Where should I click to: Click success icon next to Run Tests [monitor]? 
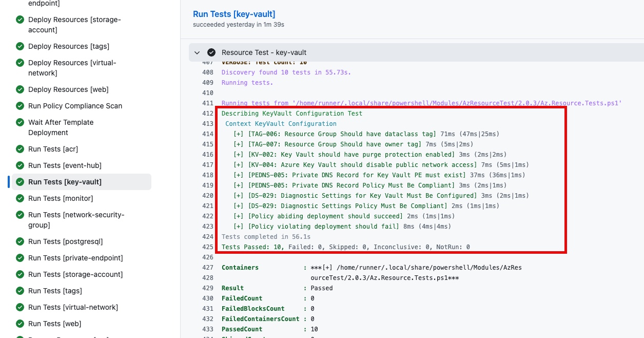(20, 198)
